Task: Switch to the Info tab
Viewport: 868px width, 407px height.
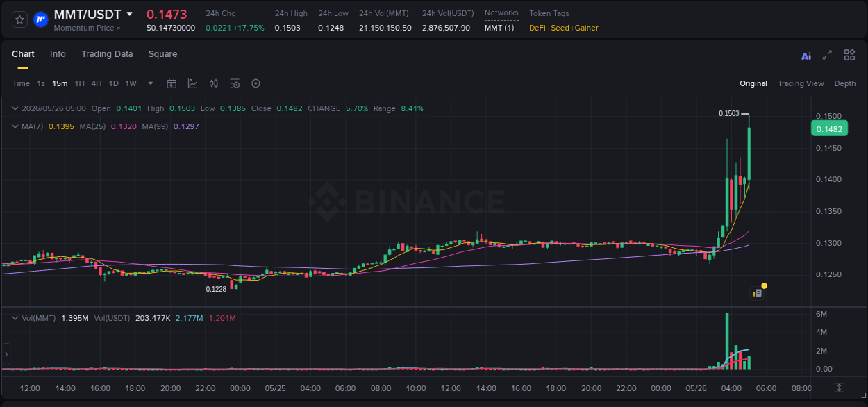Action: (58, 54)
